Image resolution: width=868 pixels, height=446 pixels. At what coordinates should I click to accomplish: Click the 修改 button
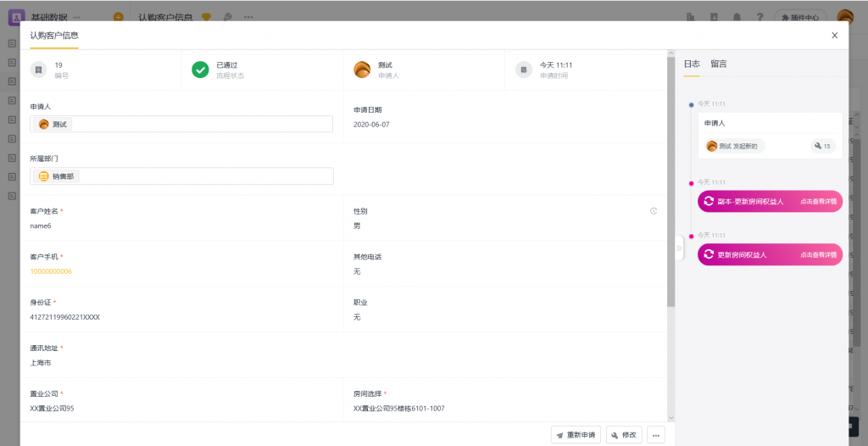pyautogui.click(x=623, y=435)
